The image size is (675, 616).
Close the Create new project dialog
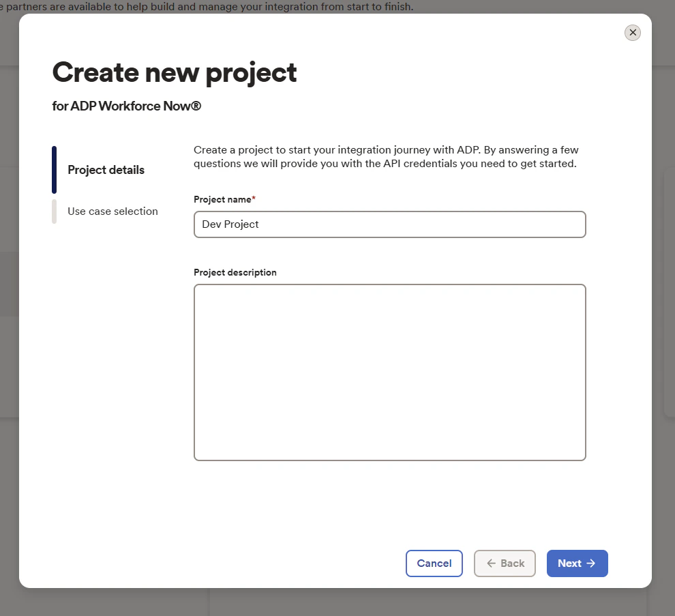click(632, 32)
